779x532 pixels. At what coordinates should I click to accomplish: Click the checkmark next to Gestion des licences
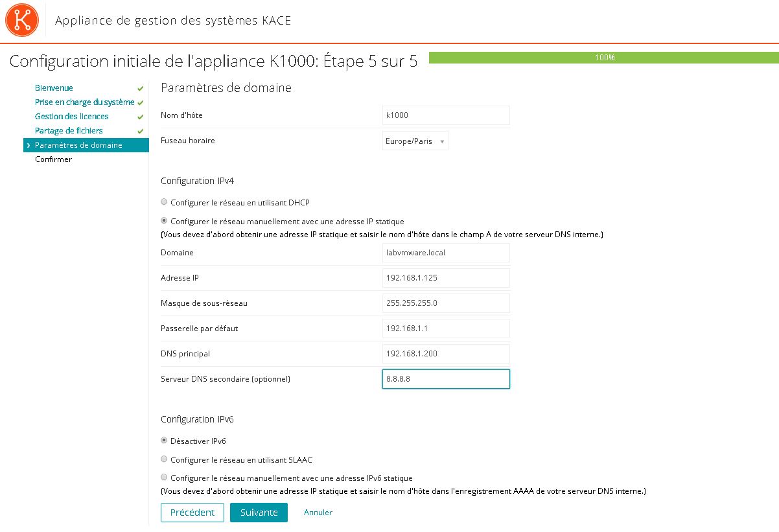point(140,117)
